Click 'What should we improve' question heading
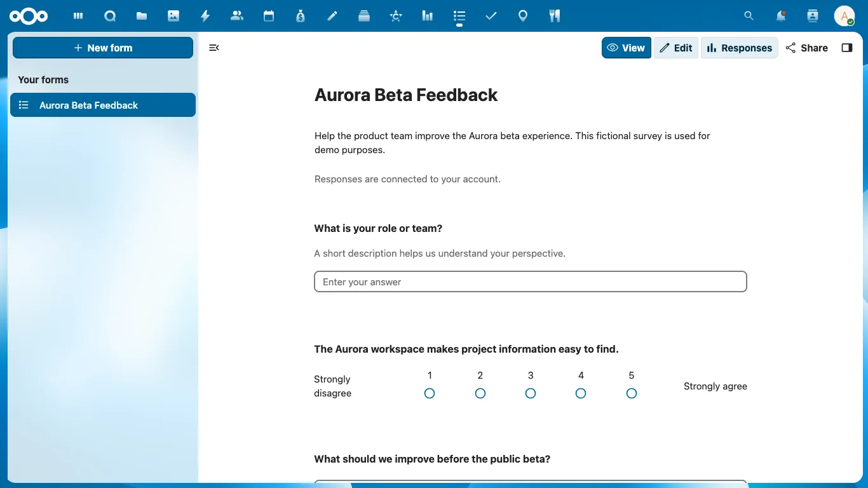The image size is (868, 488). click(432, 459)
